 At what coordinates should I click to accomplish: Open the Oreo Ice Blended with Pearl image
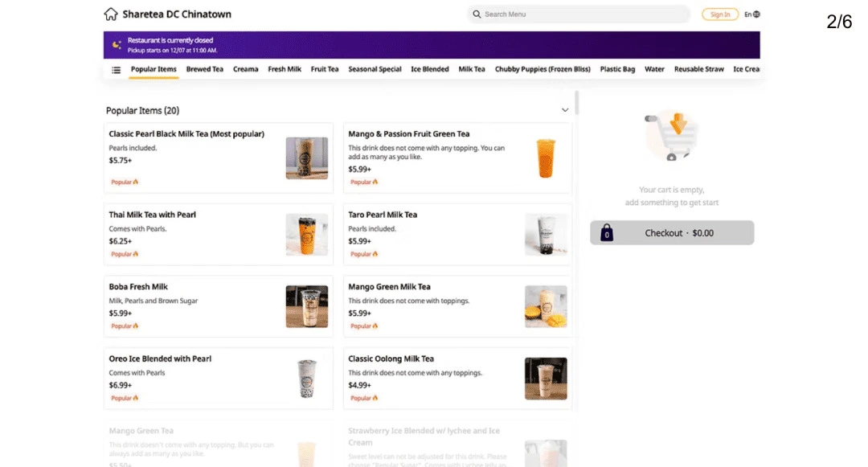pos(307,379)
